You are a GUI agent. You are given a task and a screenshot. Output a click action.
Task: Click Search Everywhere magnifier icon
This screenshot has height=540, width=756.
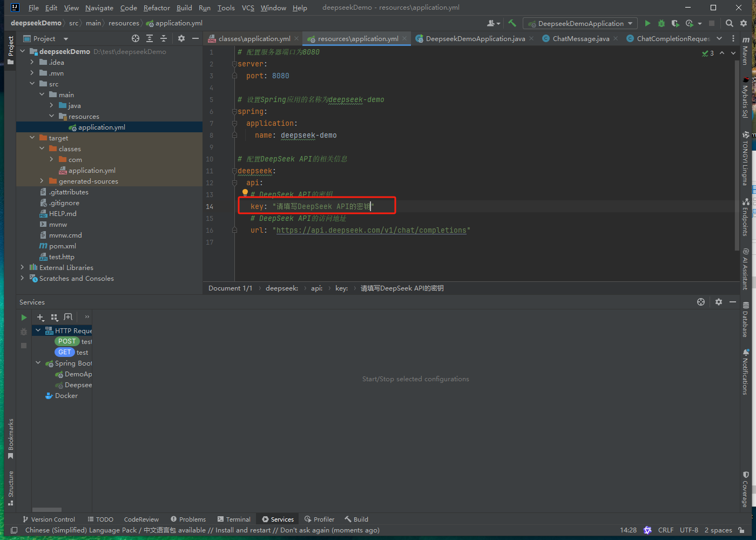coord(730,23)
